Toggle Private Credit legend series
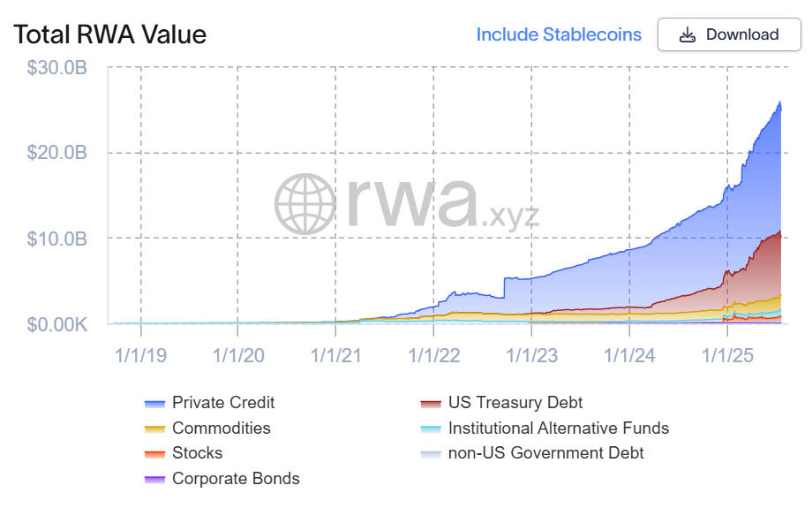812x508 pixels. coord(223,403)
